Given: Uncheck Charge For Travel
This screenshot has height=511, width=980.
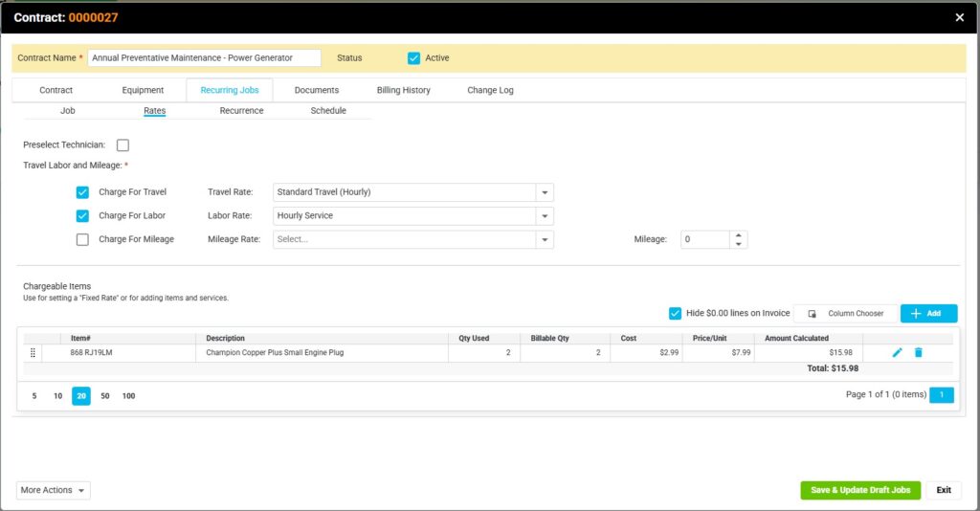Looking at the screenshot, I should pyautogui.click(x=82, y=192).
